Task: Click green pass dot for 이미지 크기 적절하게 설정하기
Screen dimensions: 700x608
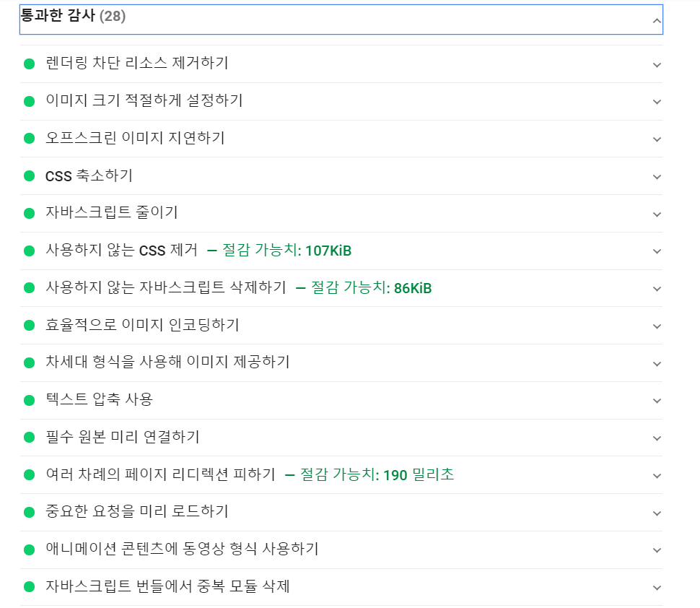Action: (x=29, y=101)
